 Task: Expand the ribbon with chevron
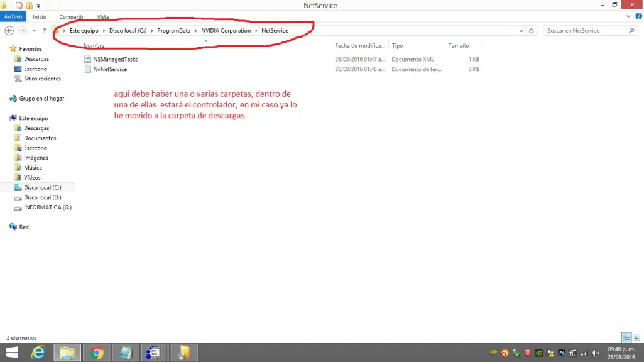click(628, 16)
